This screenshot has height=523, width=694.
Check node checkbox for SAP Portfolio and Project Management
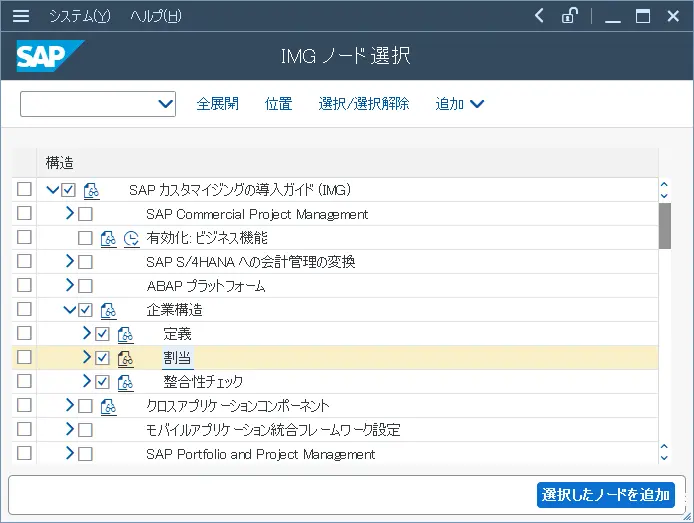(x=85, y=454)
